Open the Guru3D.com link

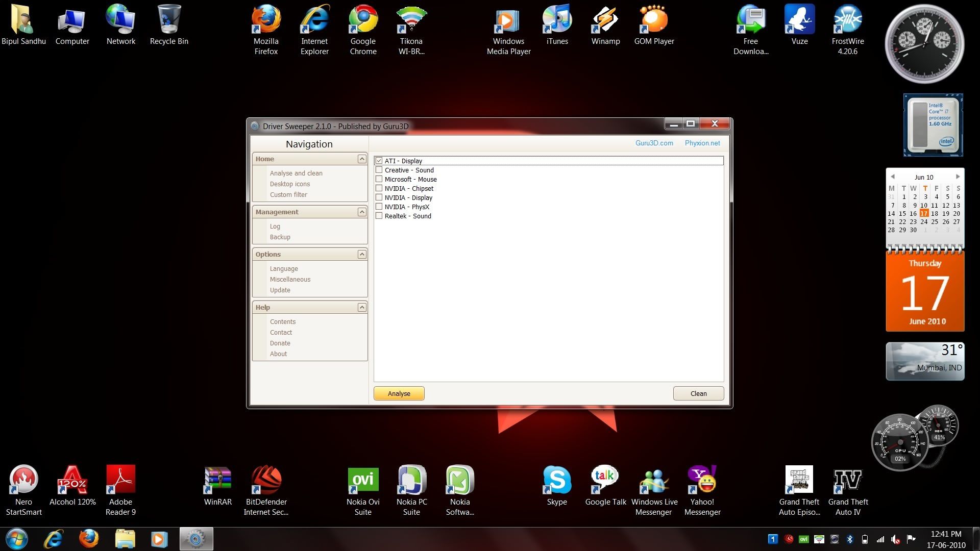tap(654, 143)
